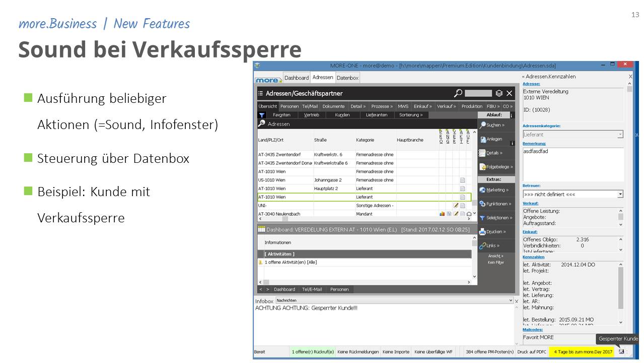
Task: Click the pencil icon in the UNI- row
Action: click(456, 205)
